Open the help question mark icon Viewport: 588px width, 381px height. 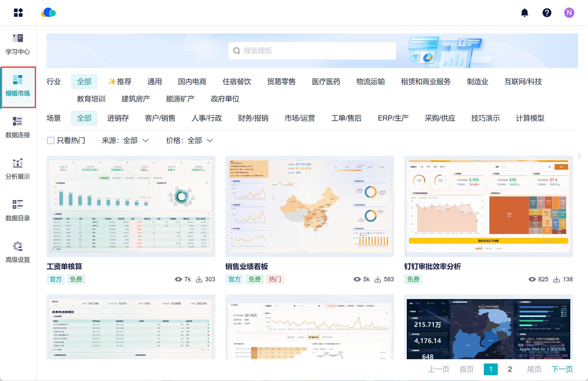(547, 12)
